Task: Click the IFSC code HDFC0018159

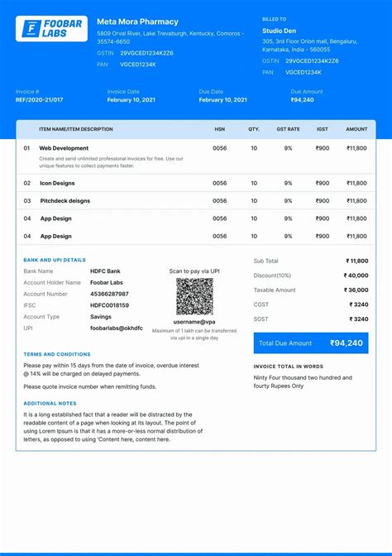Action: [x=109, y=305]
